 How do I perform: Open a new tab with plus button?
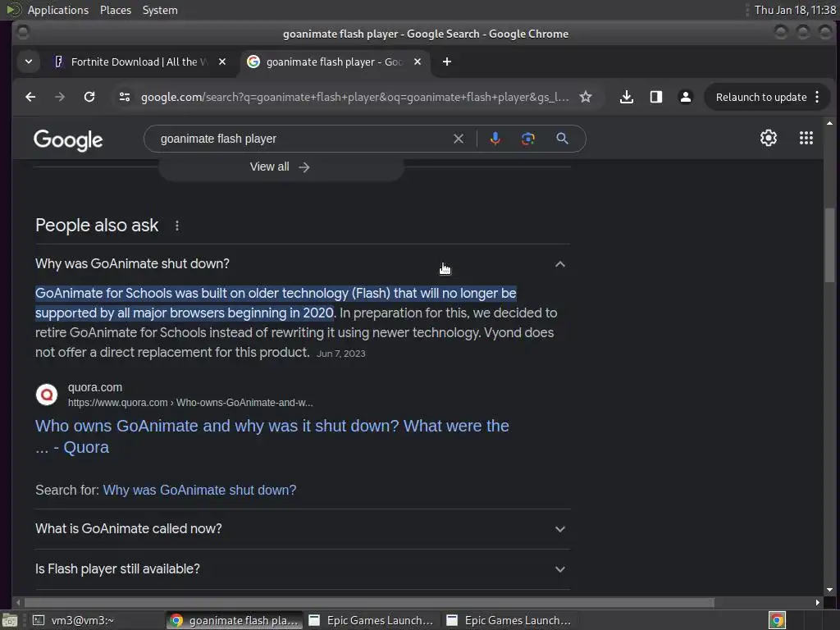tap(447, 62)
